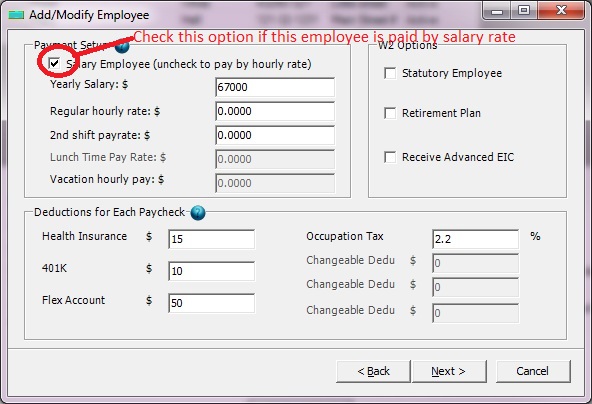This screenshot has width=592, height=404.
Task: Select the Regular hourly rate field
Action: (x=275, y=111)
